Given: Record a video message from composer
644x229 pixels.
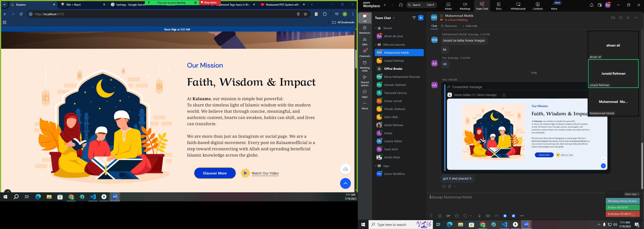Looking at the screenshot, I should coord(488,216).
